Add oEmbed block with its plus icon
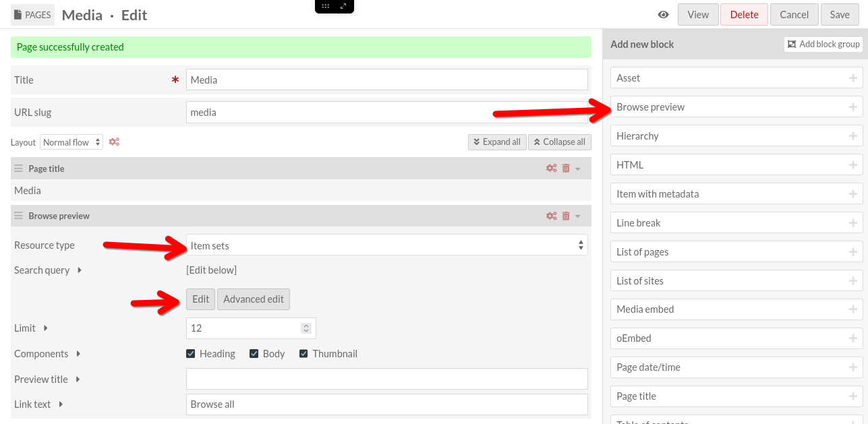 (853, 338)
